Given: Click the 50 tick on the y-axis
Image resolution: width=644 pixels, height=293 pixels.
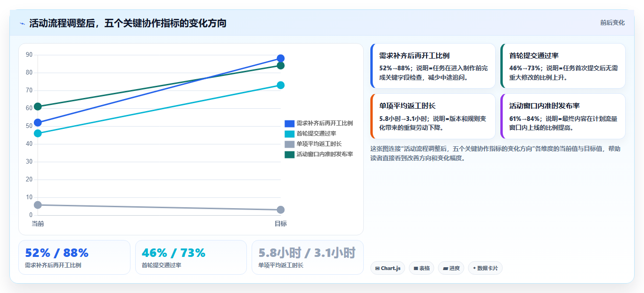Looking at the screenshot, I should (29, 126).
